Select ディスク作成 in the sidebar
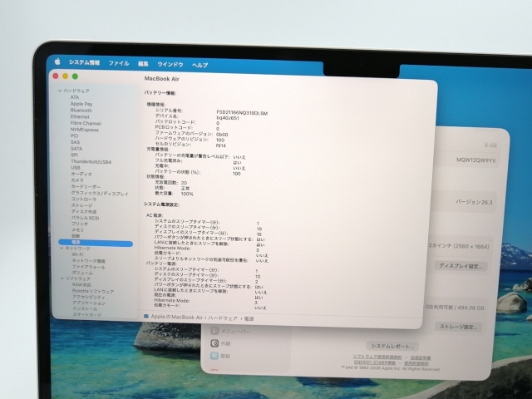 tap(84, 211)
